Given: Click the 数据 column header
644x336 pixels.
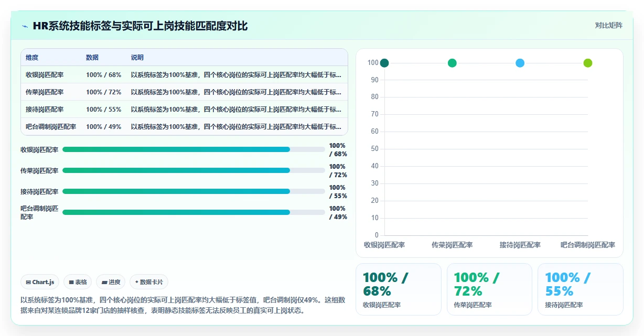Looking at the screenshot, I should tap(92, 58).
